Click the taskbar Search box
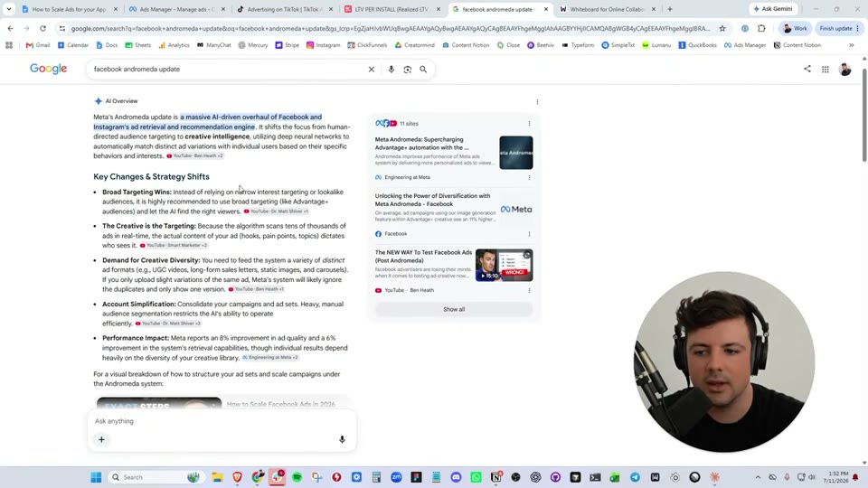Viewport: 868px width, 488px height. click(156, 477)
